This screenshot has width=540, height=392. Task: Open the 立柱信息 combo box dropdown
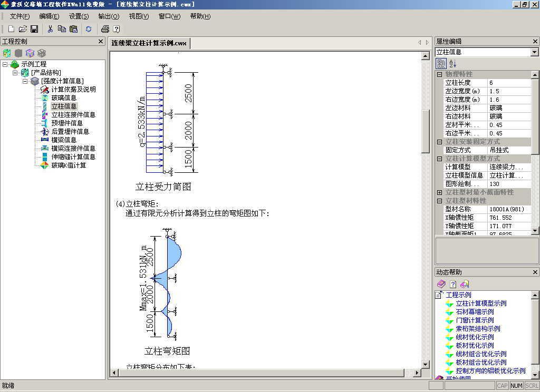click(534, 52)
